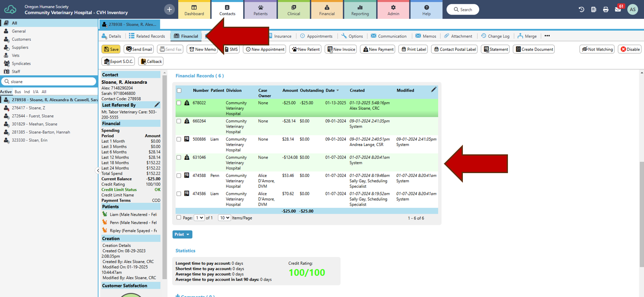Select the Penn patient cat icon
644x297 pixels.
tap(105, 222)
